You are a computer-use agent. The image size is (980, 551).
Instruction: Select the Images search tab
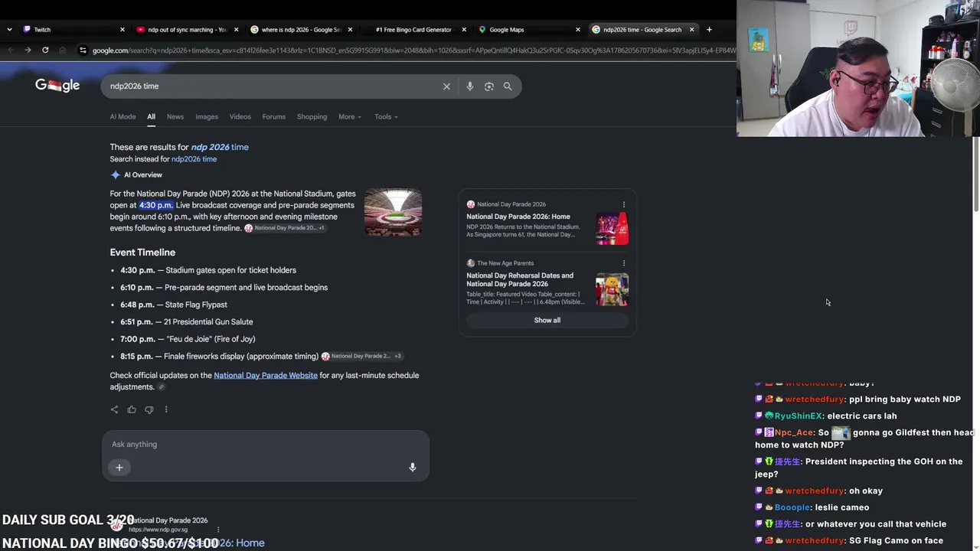pos(207,117)
